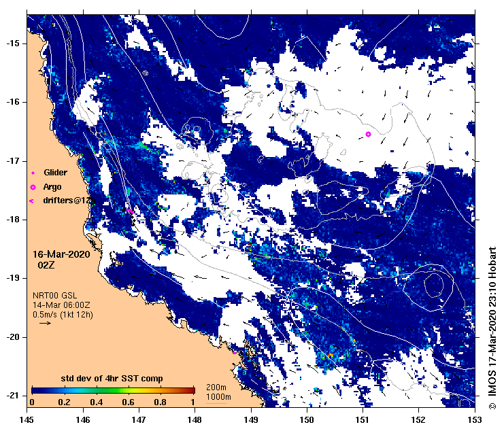Viewport: 504px width, 431px height.
Task: Click the magenta glider track near coast
Action: (x=130, y=211)
